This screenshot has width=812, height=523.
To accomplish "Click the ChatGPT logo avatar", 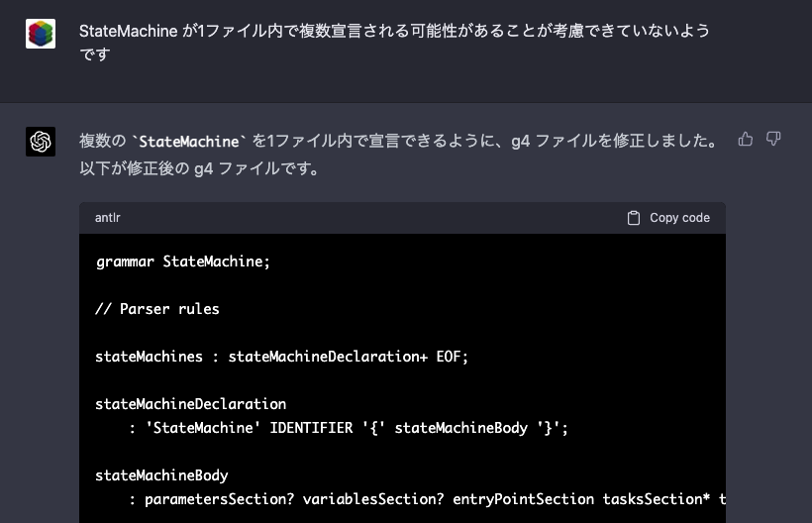I will (41, 142).
